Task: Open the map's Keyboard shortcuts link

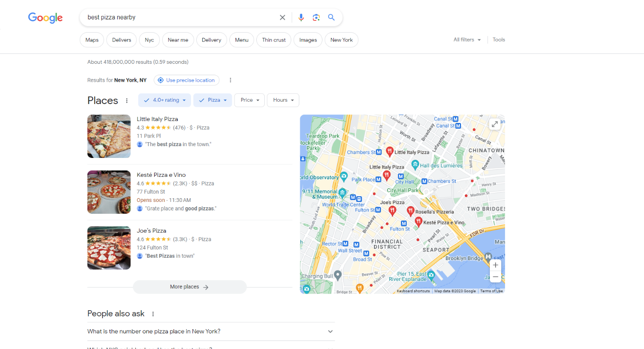Action: 413,291
